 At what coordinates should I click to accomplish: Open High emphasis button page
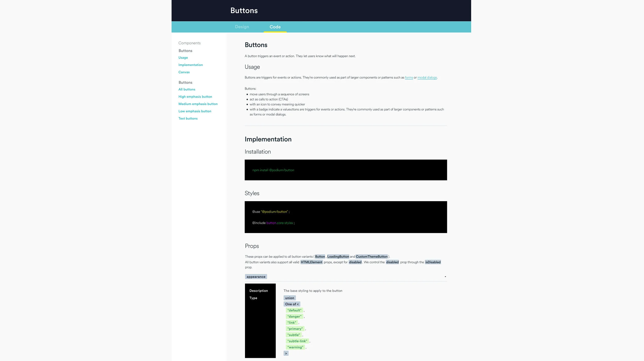click(x=195, y=97)
